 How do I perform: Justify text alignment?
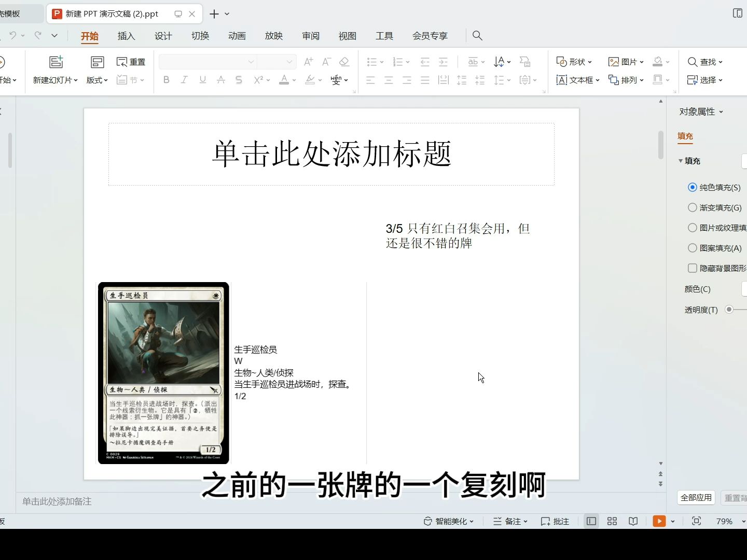tap(425, 80)
